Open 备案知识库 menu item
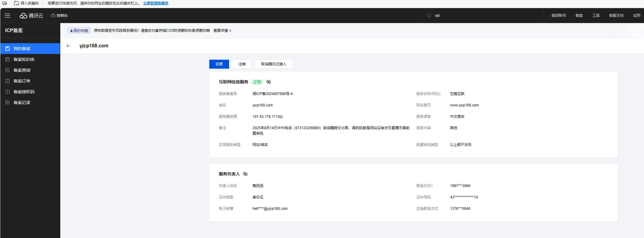 (30, 59)
